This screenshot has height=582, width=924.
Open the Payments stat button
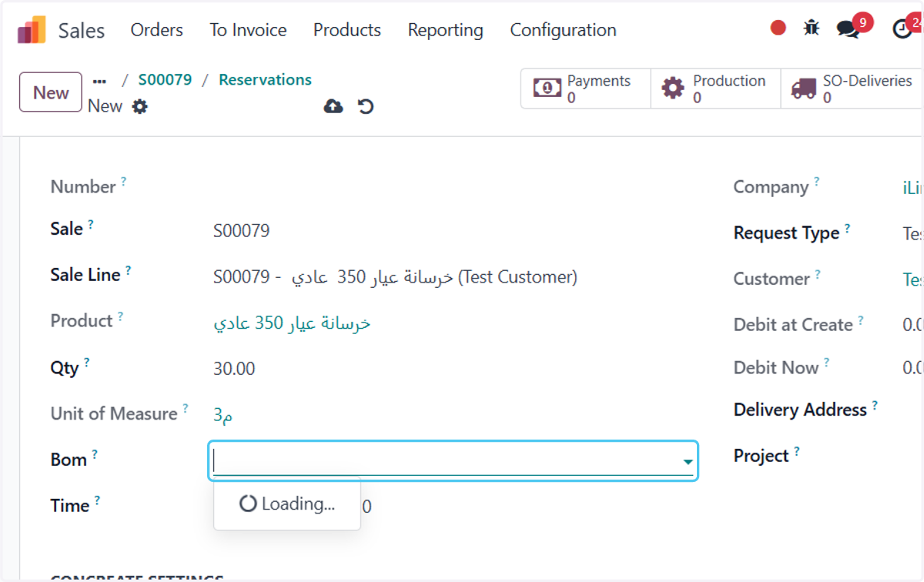pos(585,89)
